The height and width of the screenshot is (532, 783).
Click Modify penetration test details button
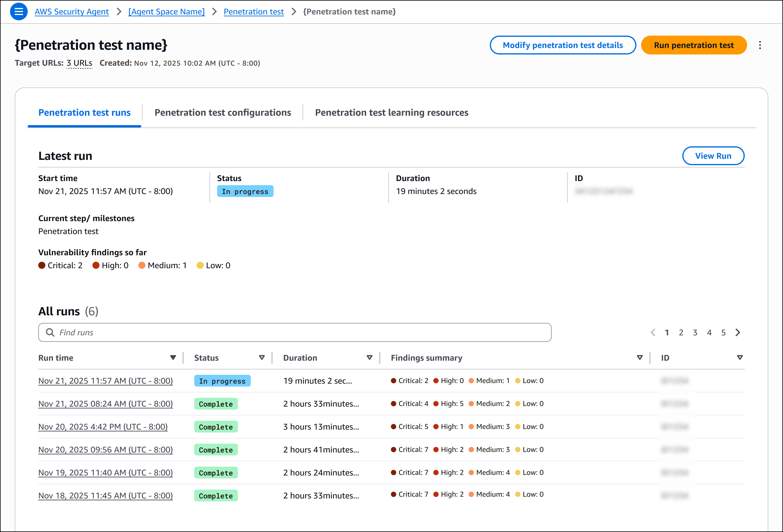563,45
